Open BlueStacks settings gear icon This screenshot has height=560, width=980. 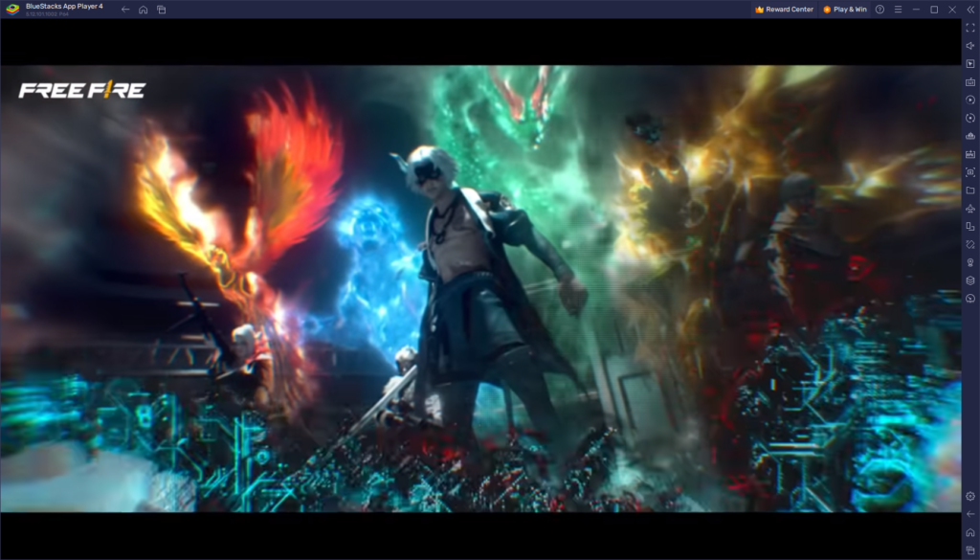pos(969,496)
